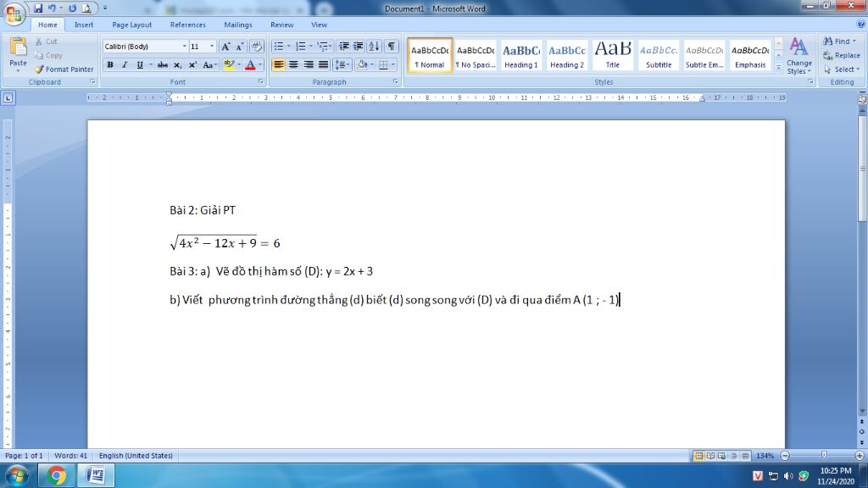Viewport: 868px width, 488px height.
Task: Open References tab
Action: (x=187, y=25)
